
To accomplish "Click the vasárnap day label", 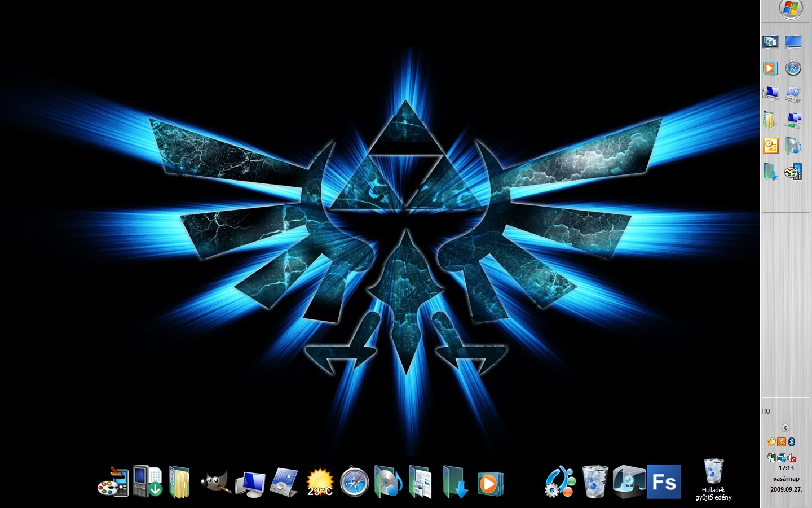I will (786, 479).
